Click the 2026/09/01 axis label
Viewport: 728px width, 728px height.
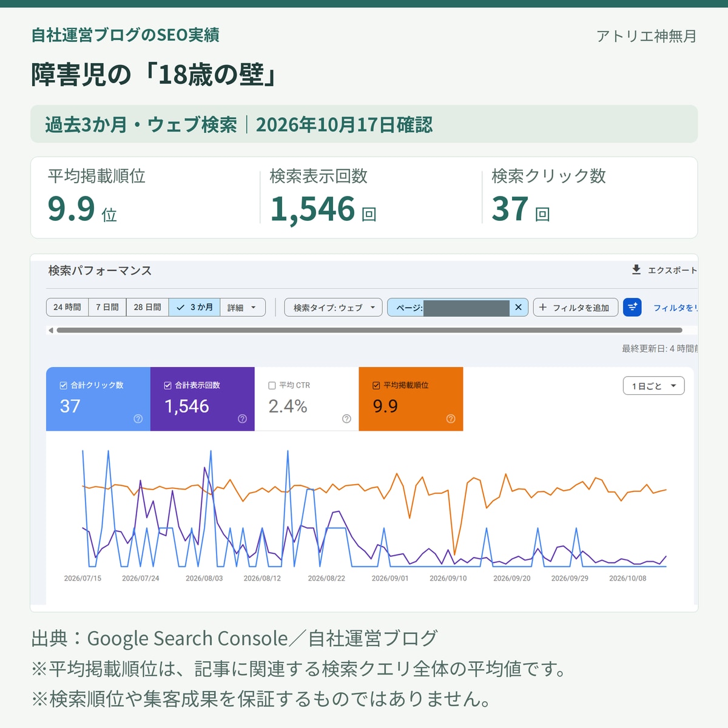tap(390, 578)
